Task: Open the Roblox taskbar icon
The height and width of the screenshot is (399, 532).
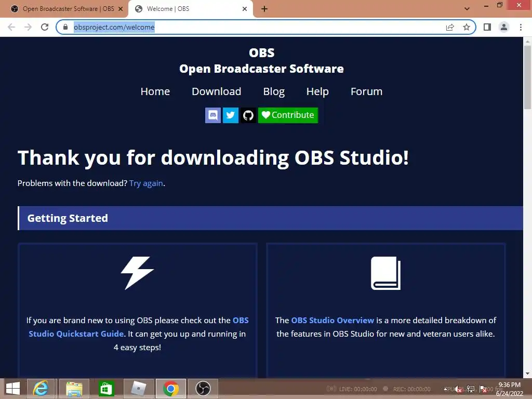Action: (138, 389)
